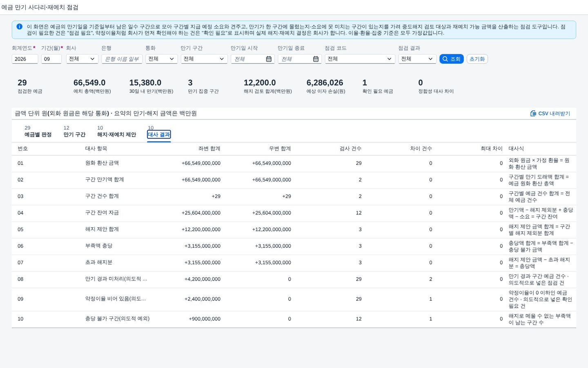588x368 pixels.
Task: Expand the 회사 dropdown
Action: 82,59
